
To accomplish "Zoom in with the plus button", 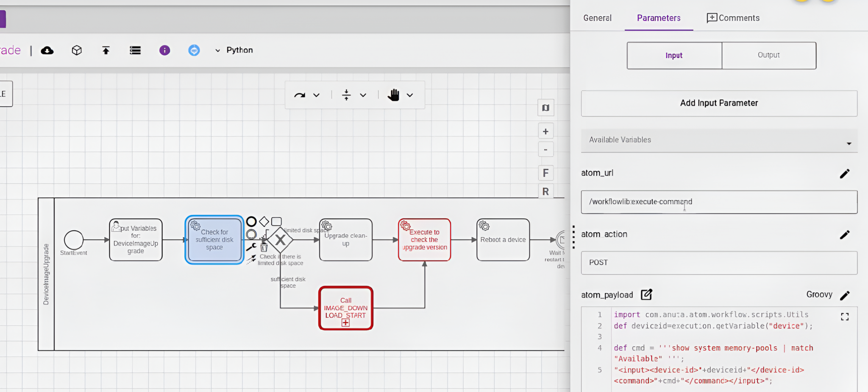I will 545,132.
